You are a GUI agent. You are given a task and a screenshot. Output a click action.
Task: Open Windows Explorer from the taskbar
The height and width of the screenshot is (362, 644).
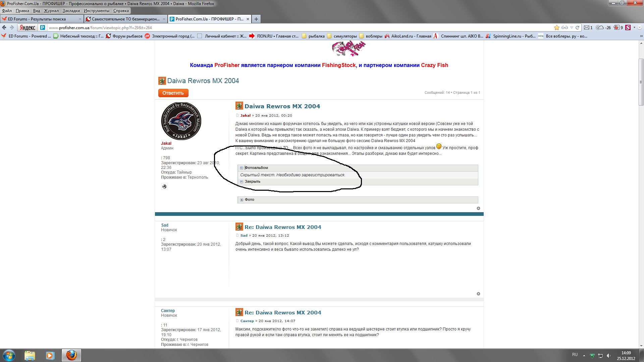[30, 355]
